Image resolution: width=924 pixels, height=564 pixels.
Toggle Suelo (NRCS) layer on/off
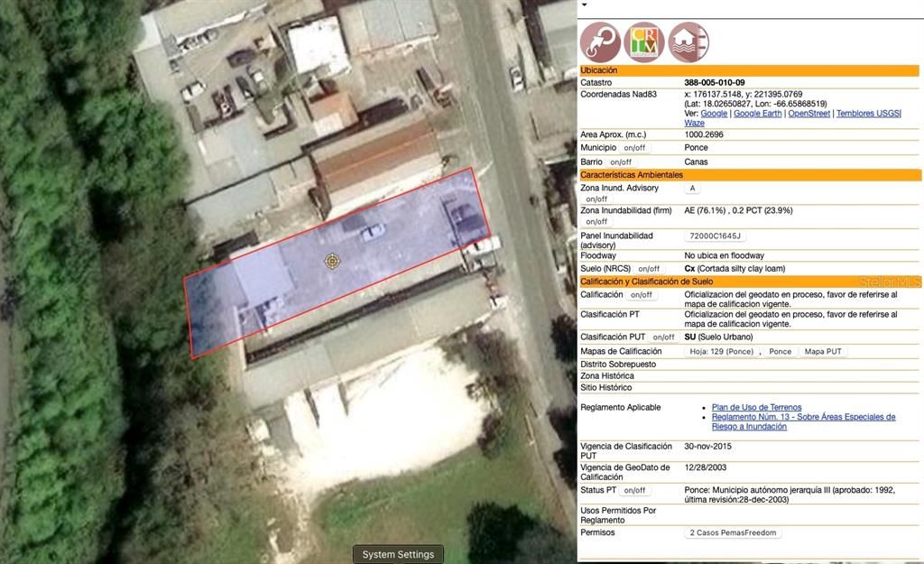[649, 269]
